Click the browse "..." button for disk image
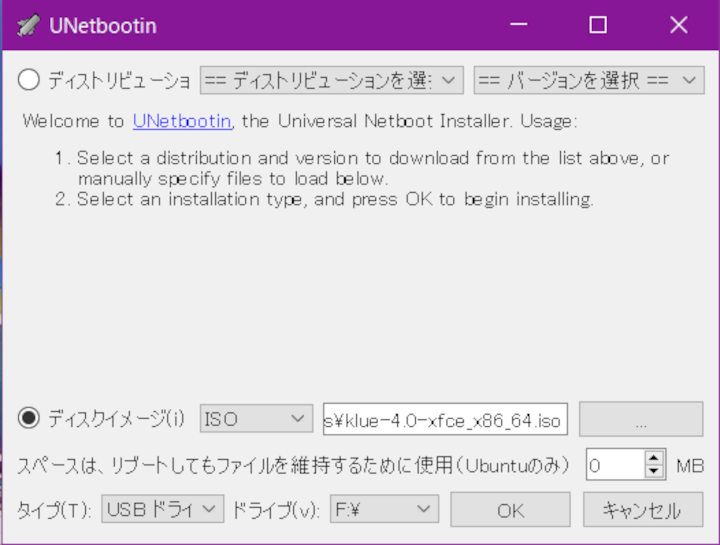 [x=641, y=419]
